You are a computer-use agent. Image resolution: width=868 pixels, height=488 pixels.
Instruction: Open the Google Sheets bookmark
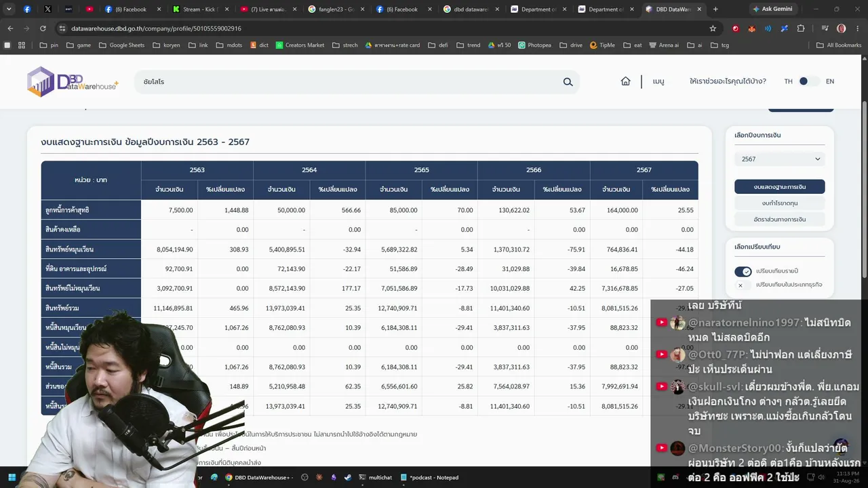coord(122,45)
